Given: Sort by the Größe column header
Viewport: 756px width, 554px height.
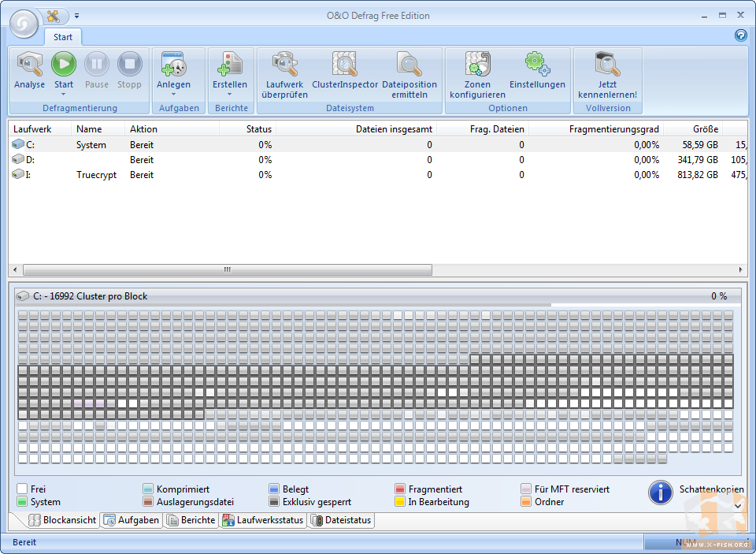Looking at the screenshot, I should click(693, 129).
